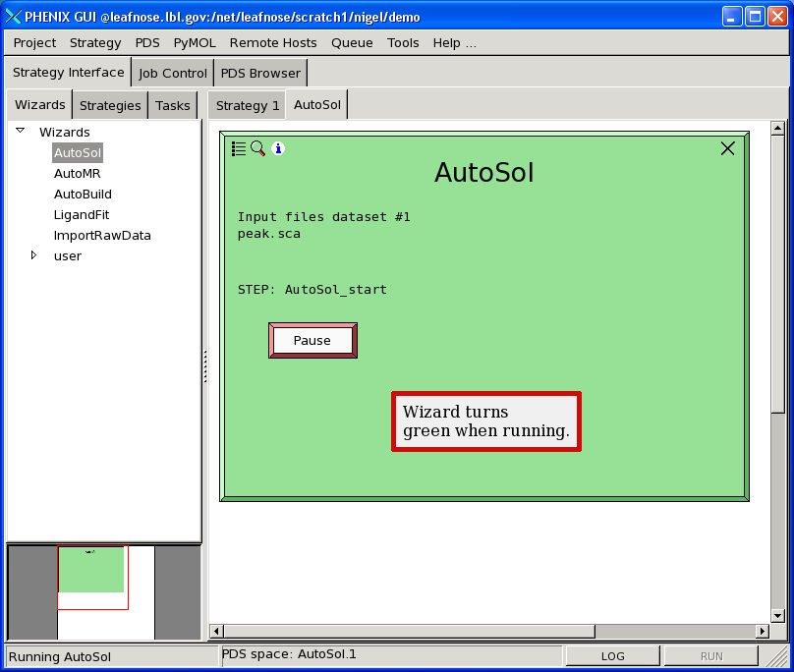
Task: Click the magnifying glass icon in wizard
Action: point(257,148)
